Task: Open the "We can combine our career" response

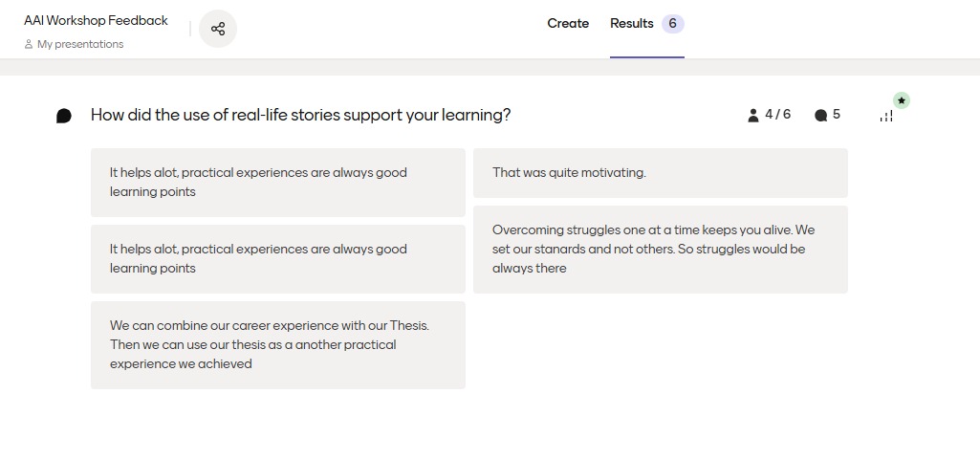Action: tap(277, 345)
